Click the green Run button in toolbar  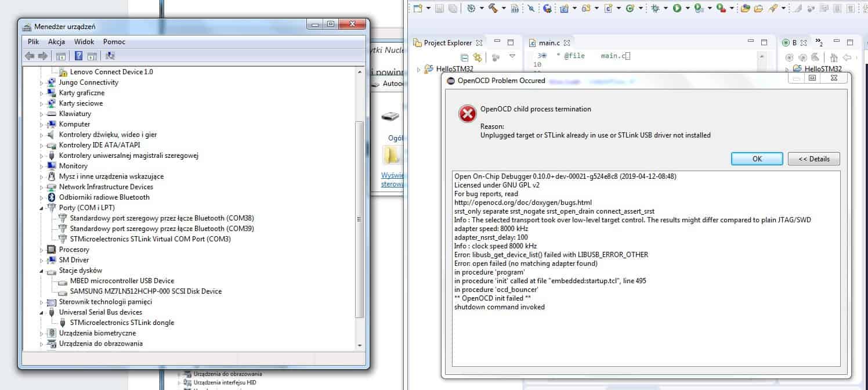click(677, 8)
